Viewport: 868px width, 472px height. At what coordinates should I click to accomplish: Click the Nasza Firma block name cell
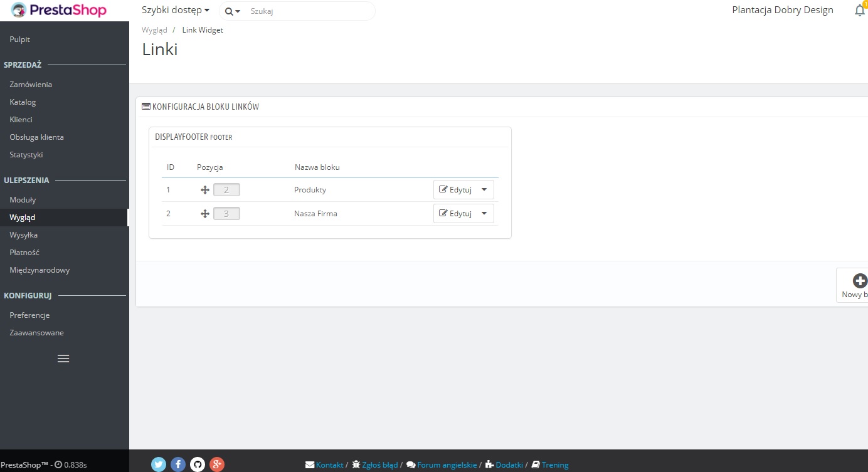315,214
